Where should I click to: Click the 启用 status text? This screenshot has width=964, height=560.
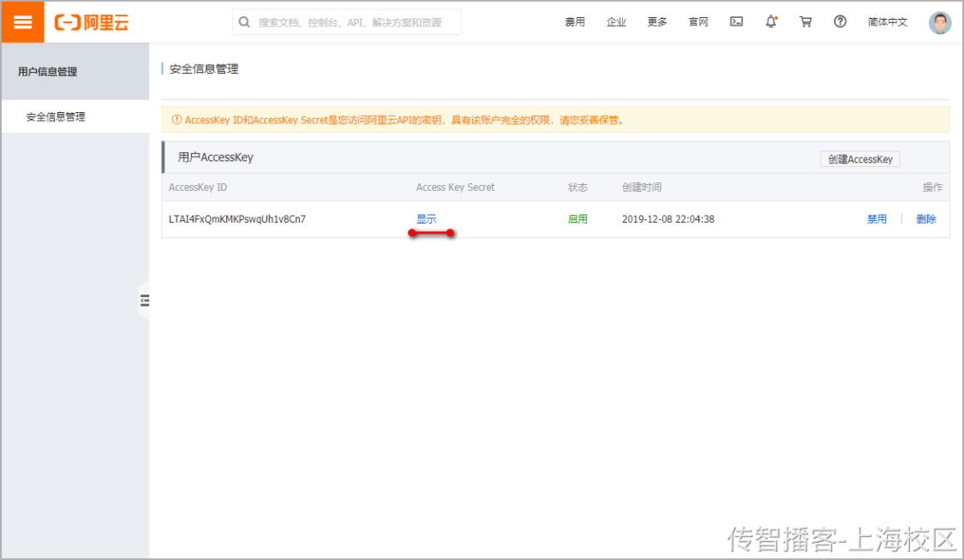578,219
